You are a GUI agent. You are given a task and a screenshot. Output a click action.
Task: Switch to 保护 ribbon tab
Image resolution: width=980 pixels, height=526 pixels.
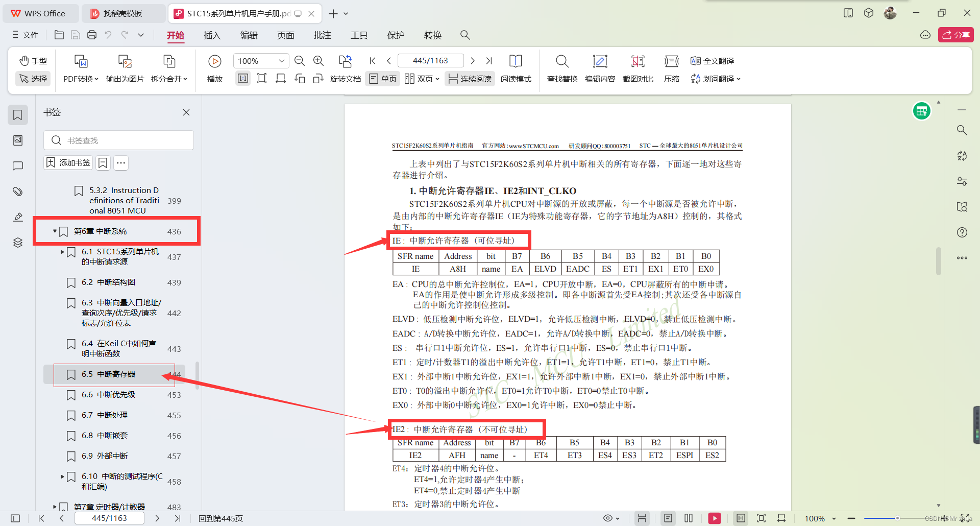coord(396,35)
